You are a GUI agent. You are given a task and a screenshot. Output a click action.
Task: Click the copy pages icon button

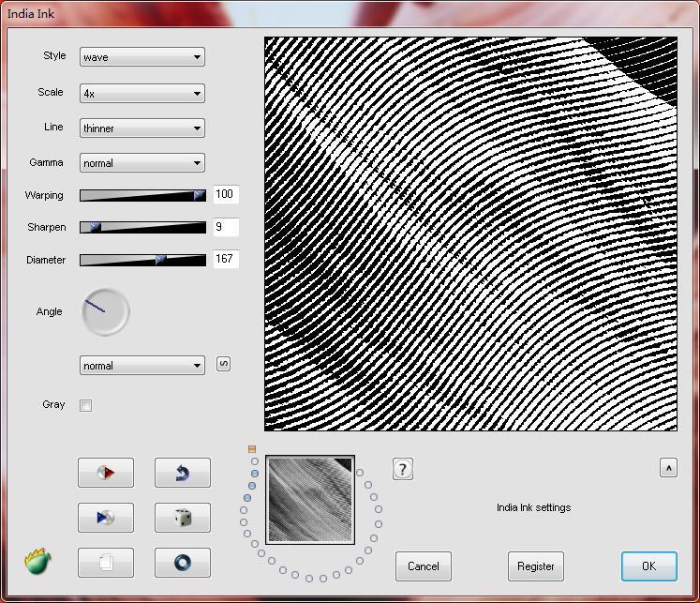point(105,563)
